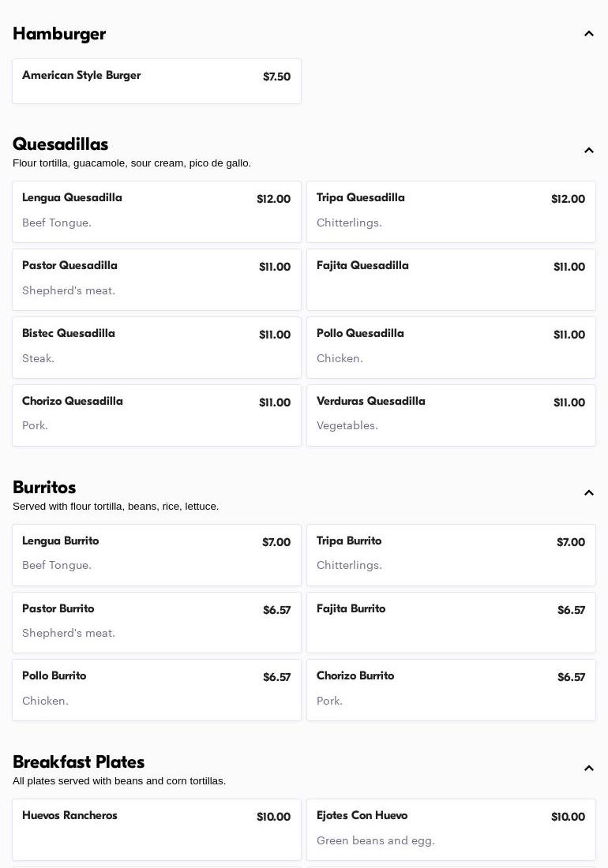Collapse the Quesadillas section chevron

[589, 151]
